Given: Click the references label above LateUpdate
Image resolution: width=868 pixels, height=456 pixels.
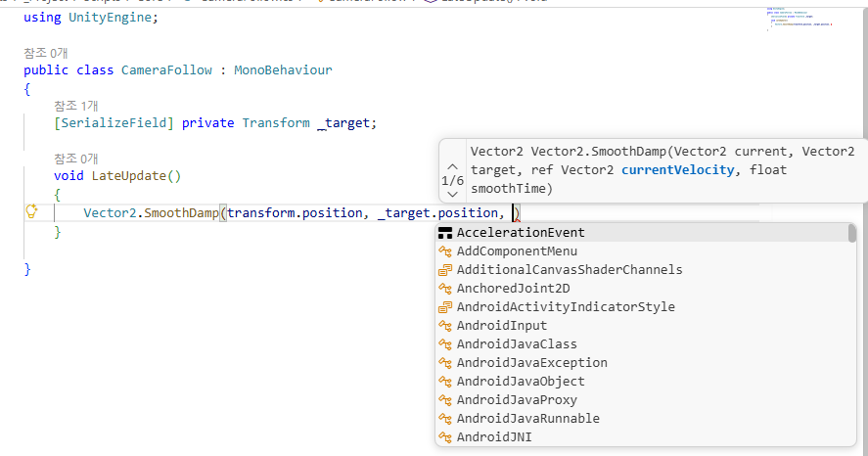Looking at the screenshot, I should (x=75, y=159).
